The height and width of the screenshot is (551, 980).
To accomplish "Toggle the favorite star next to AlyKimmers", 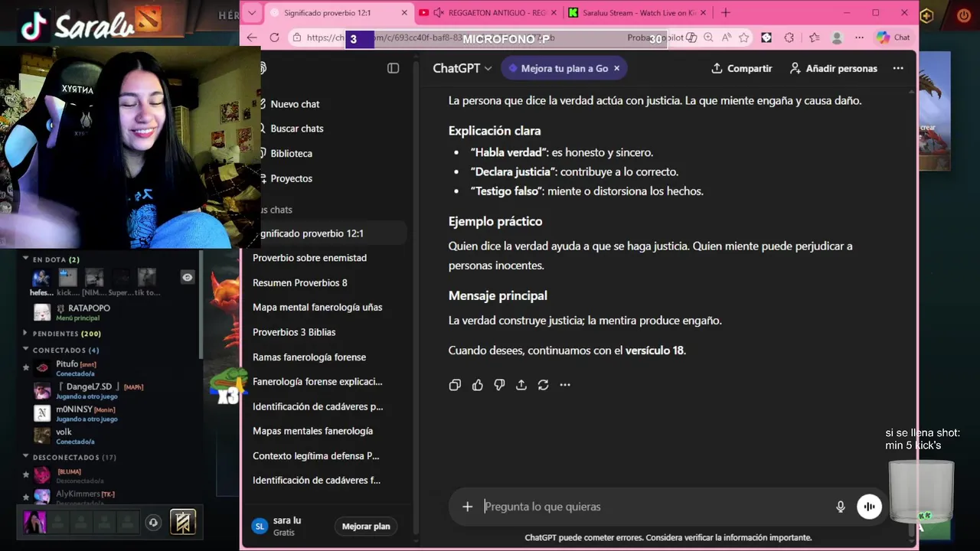I will click(x=26, y=497).
